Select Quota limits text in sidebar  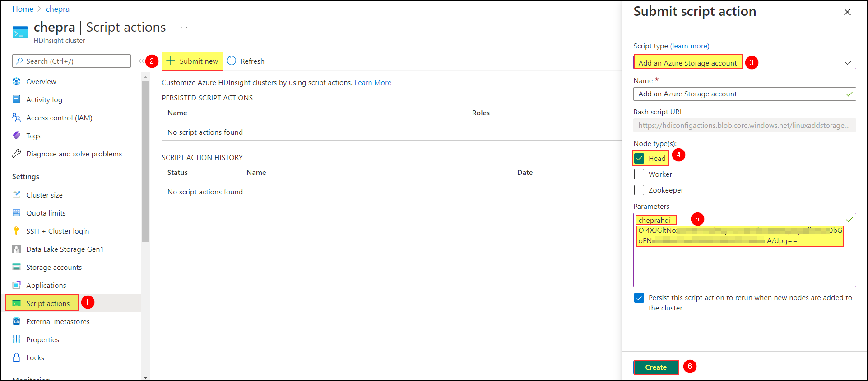(46, 213)
